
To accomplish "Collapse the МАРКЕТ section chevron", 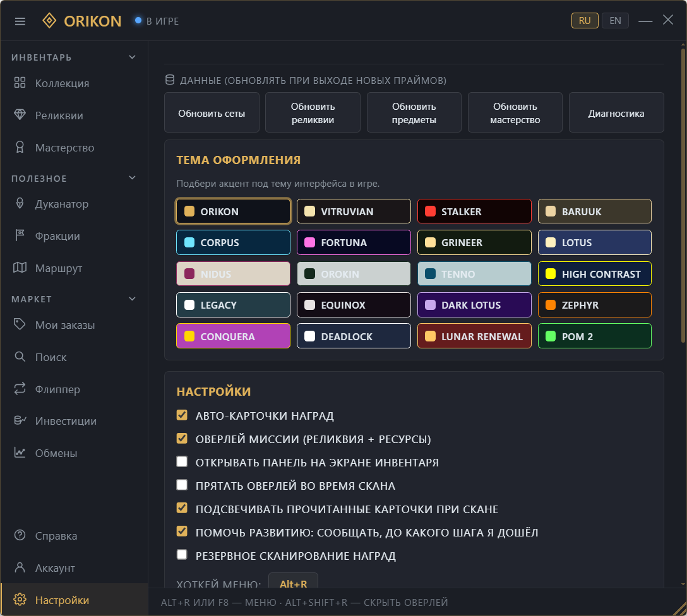I will pos(132,299).
